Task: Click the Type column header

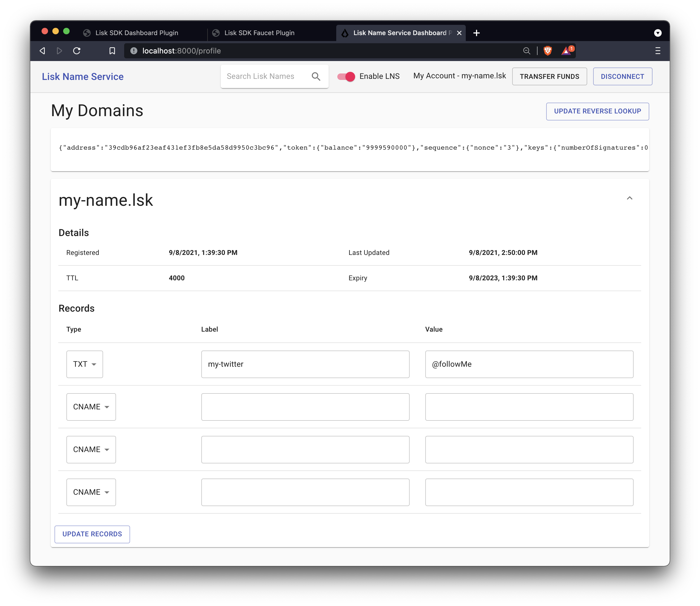Action: pyautogui.click(x=74, y=329)
